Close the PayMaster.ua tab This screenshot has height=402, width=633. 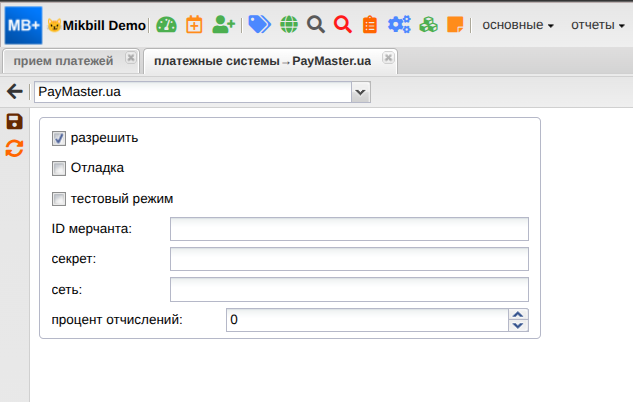tap(388, 58)
